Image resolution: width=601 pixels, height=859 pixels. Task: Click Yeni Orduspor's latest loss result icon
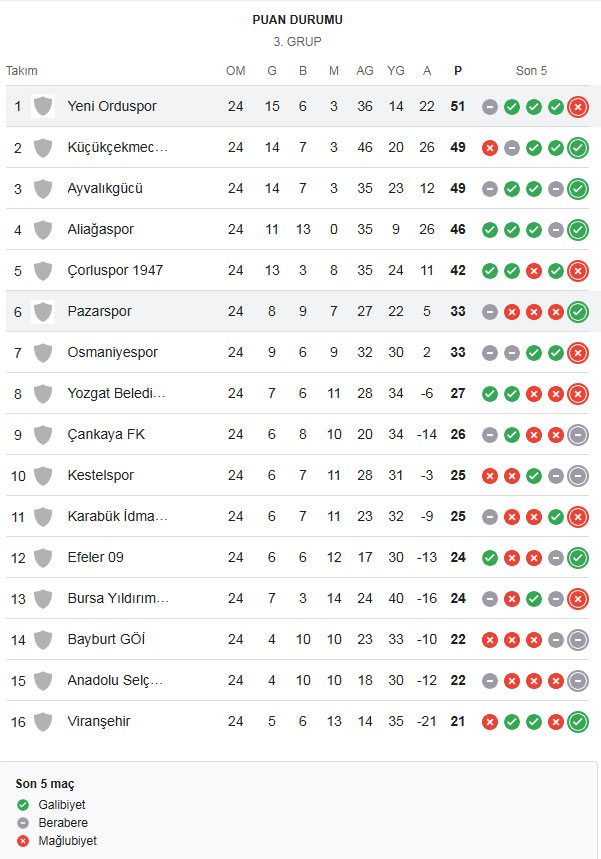point(577,106)
